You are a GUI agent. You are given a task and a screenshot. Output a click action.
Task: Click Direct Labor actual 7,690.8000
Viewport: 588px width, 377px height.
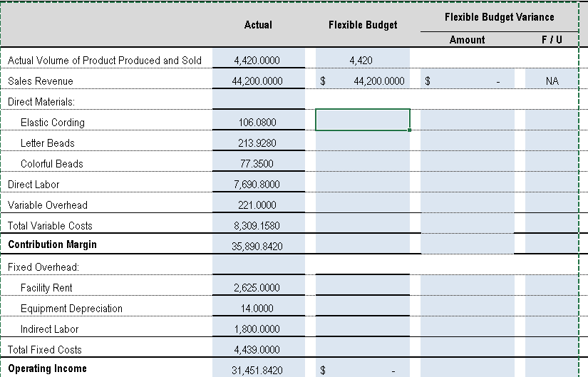[257, 184]
